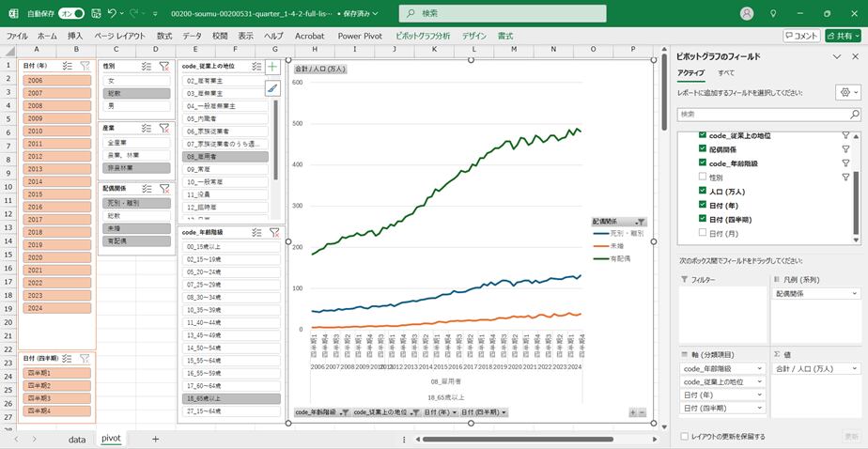Open the ピボットグラフ分析 tab

[x=423, y=36]
